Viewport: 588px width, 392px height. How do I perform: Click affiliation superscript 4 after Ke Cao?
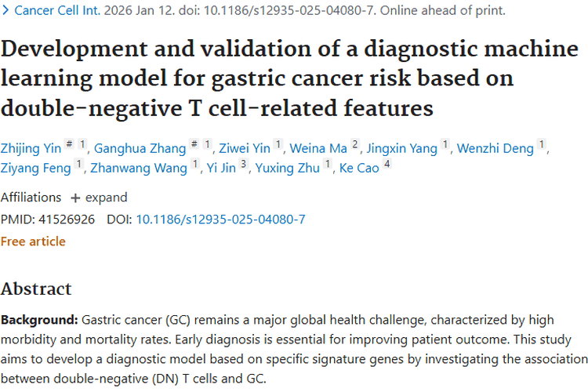[387, 165]
